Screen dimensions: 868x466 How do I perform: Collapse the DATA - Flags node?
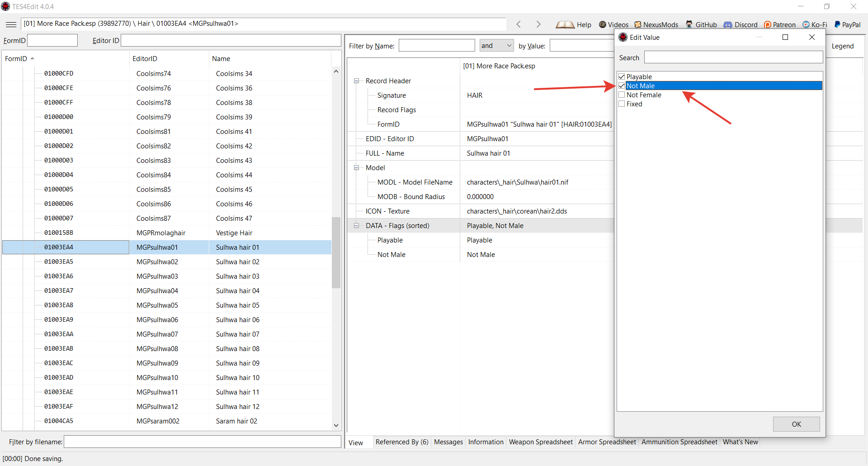[x=357, y=226]
